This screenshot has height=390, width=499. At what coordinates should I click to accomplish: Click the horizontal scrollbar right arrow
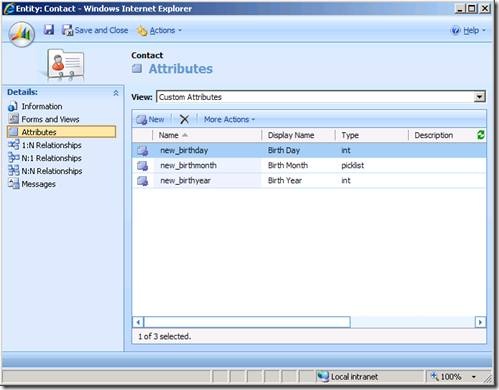[x=480, y=322]
